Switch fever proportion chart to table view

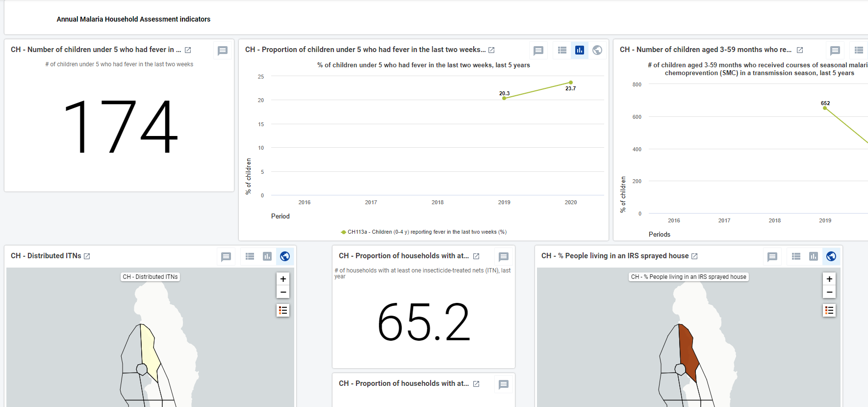[562, 50]
